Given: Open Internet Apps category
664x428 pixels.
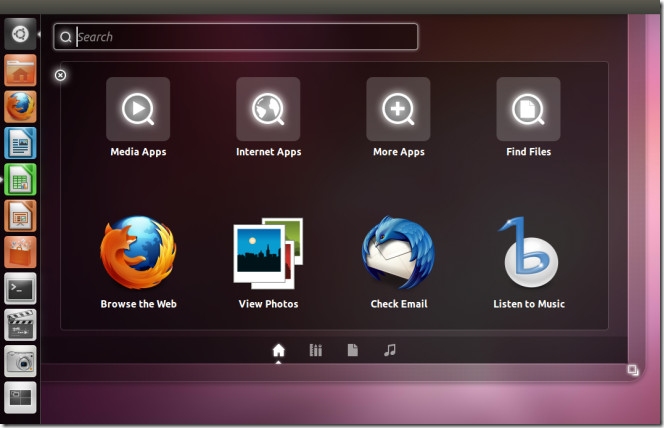Looking at the screenshot, I should (268, 109).
